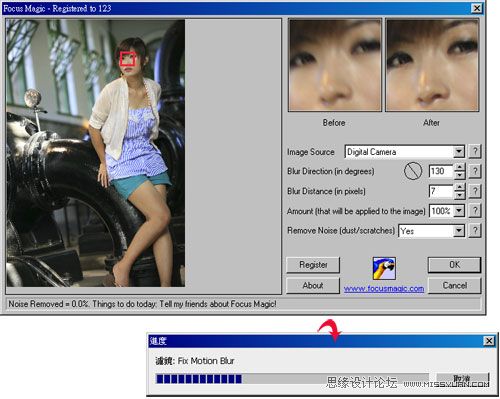Increase Blur Direction degrees with up arrow
This screenshot has width=500, height=399.
[460, 167]
